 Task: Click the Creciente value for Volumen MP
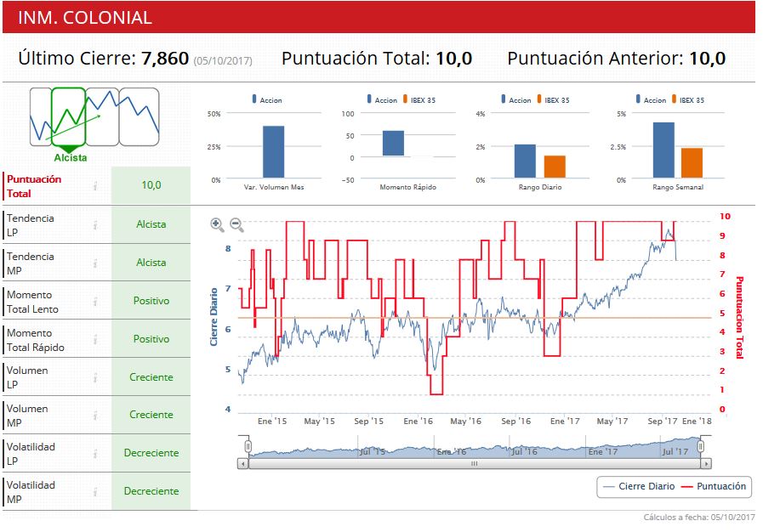pyautogui.click(x=151, y=415)
